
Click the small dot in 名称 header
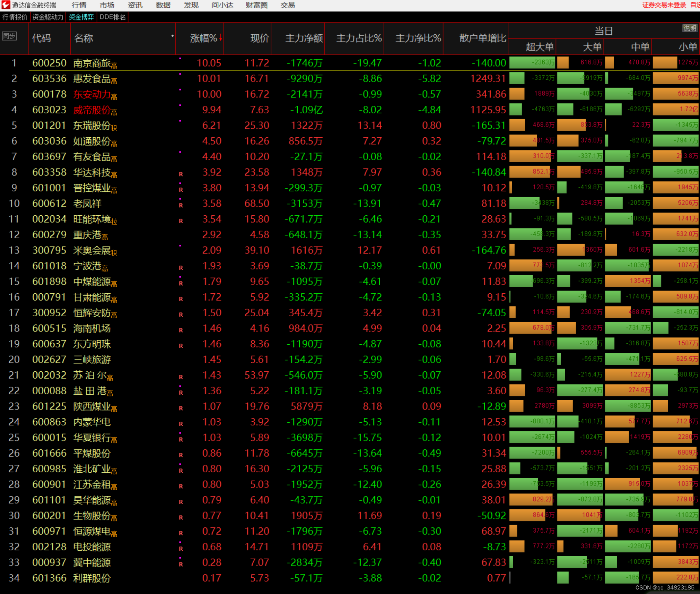172,36
